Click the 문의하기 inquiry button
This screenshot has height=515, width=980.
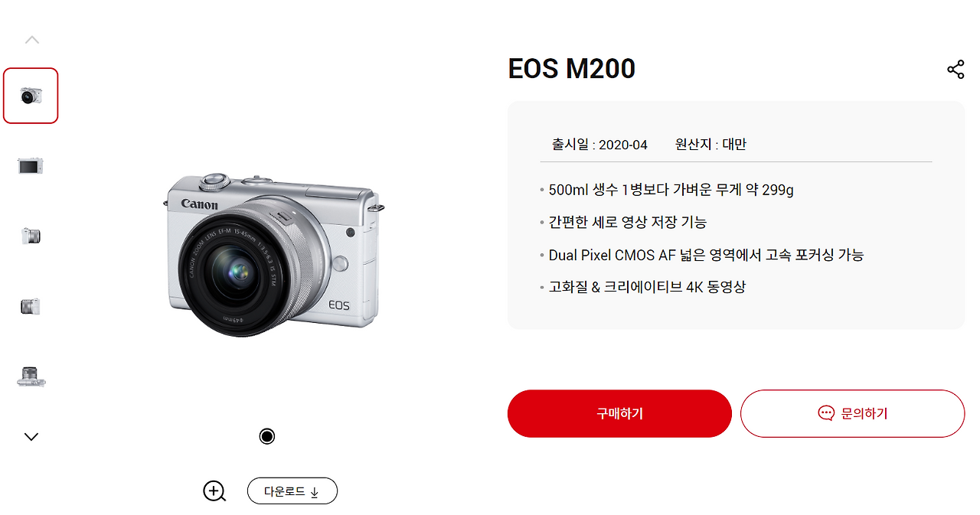(x=852, y=413)
